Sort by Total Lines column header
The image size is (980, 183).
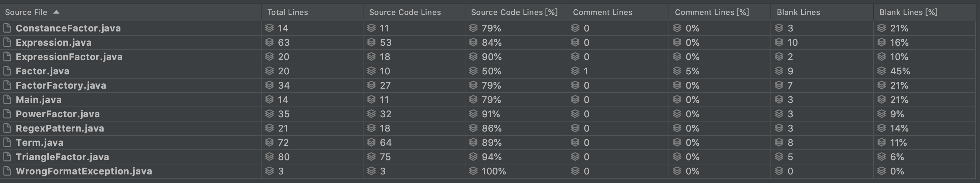point(288,12)
